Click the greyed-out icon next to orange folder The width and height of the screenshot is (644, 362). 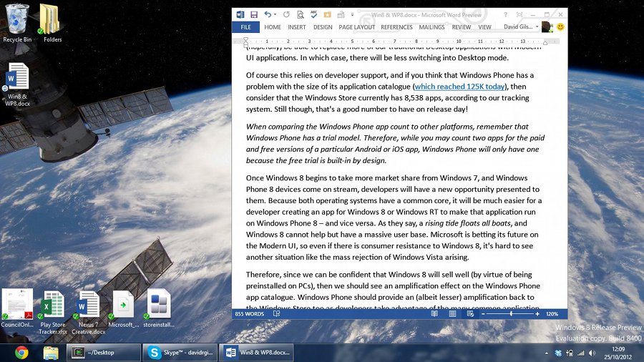click(341, 15)
